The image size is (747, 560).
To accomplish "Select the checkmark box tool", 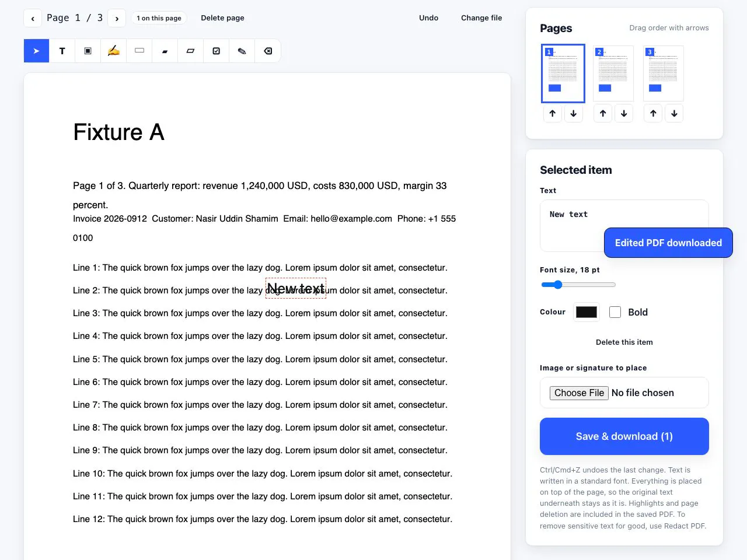I will click(x=216, y=51).
